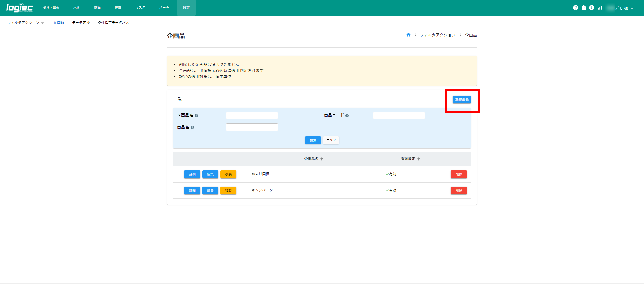The image size is (644, 284).
Task: Click help icon next to 企画品名 label
Action: coord(196,116)
